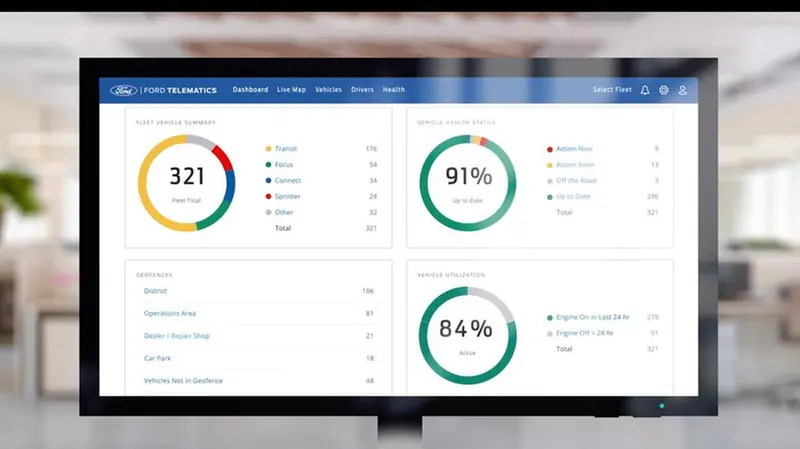Click the Sprinter legend link
The height and width of the screenshot is (449, 800).
[288, 196]
